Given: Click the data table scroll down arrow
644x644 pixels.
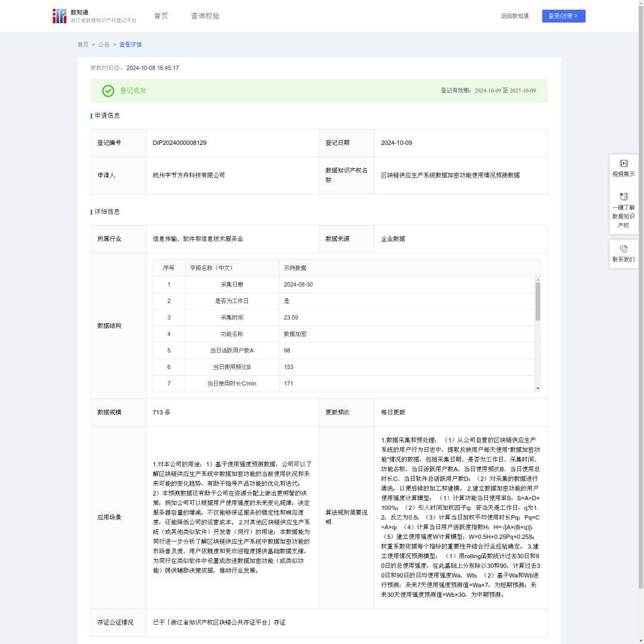Looking at the screenshot, I should 538,389.
